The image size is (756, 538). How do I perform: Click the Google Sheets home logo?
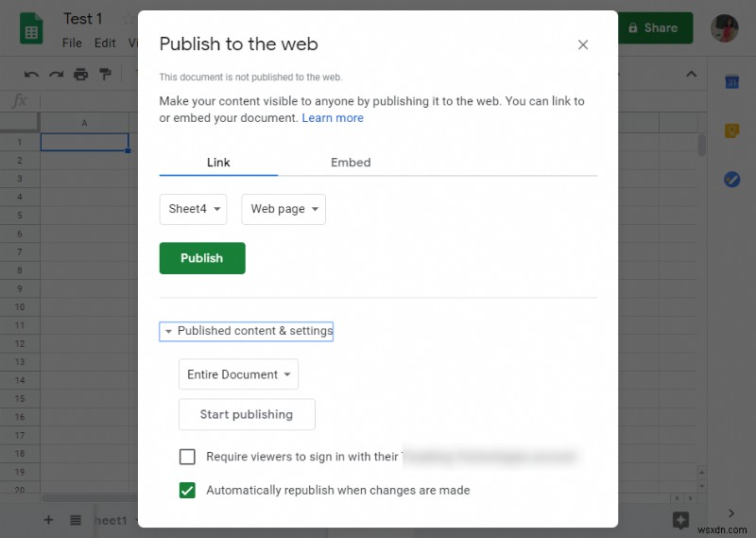pos(31,28)
